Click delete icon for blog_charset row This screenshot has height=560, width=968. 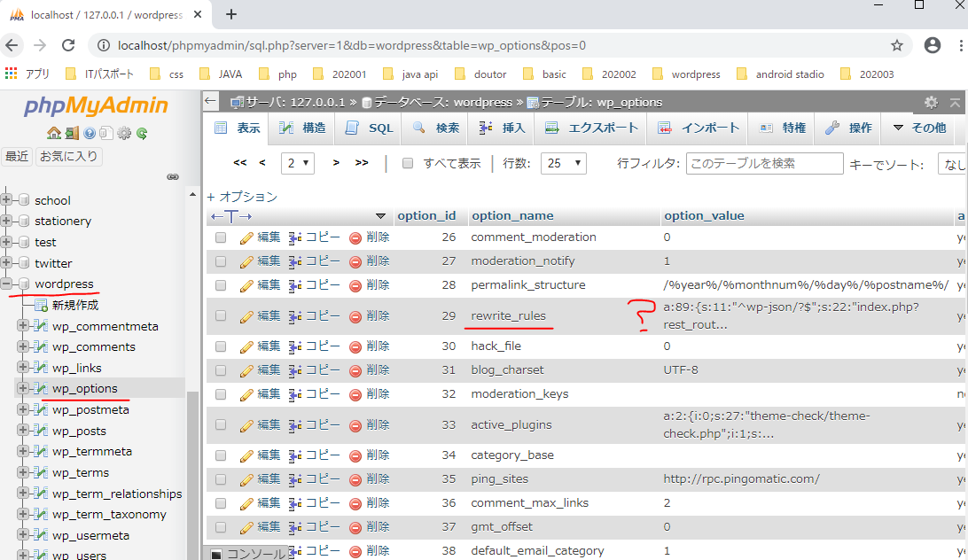355,371
